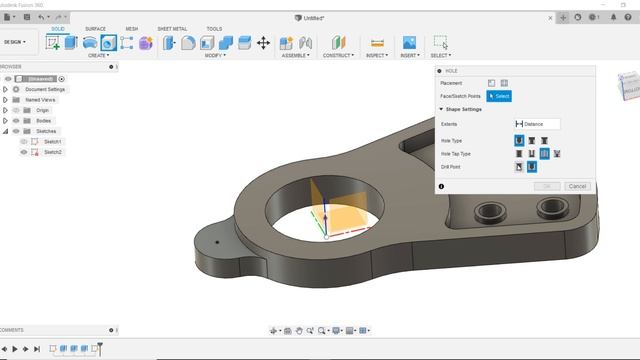The image size is (640, 360).
Task: Select the Revolve tool
Action: (90, 42)
